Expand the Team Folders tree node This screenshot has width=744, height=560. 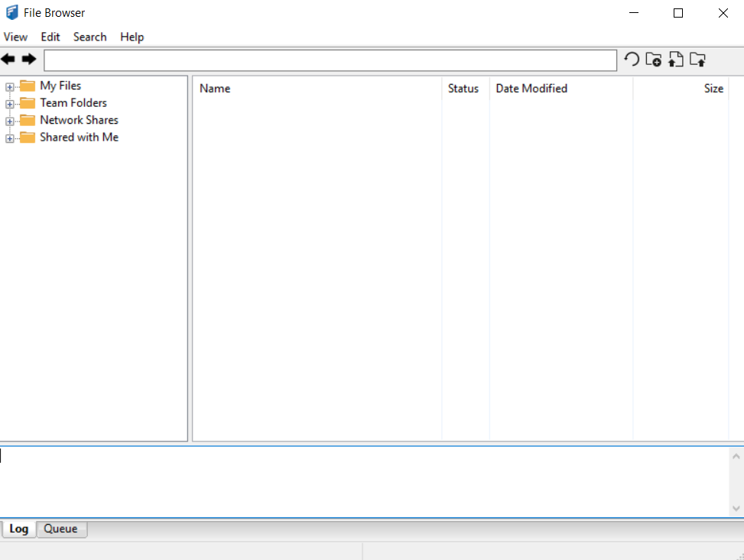[9, 103]
